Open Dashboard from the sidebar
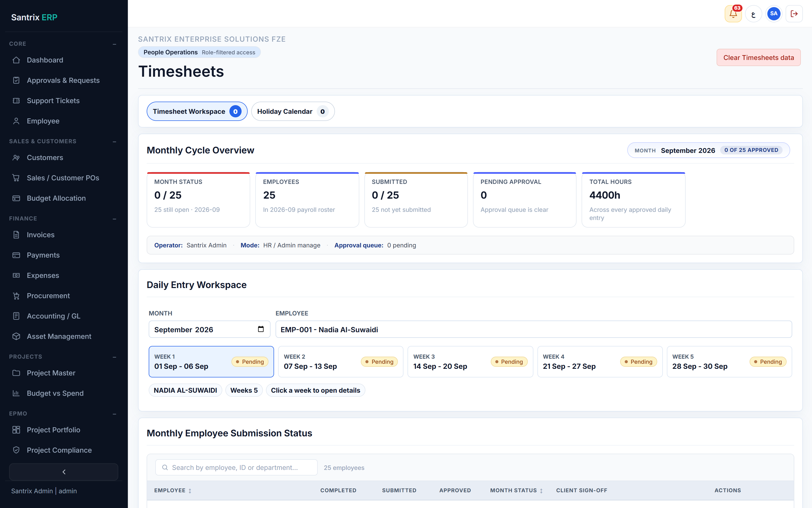 pyautogui.click(x=64, y=60)
